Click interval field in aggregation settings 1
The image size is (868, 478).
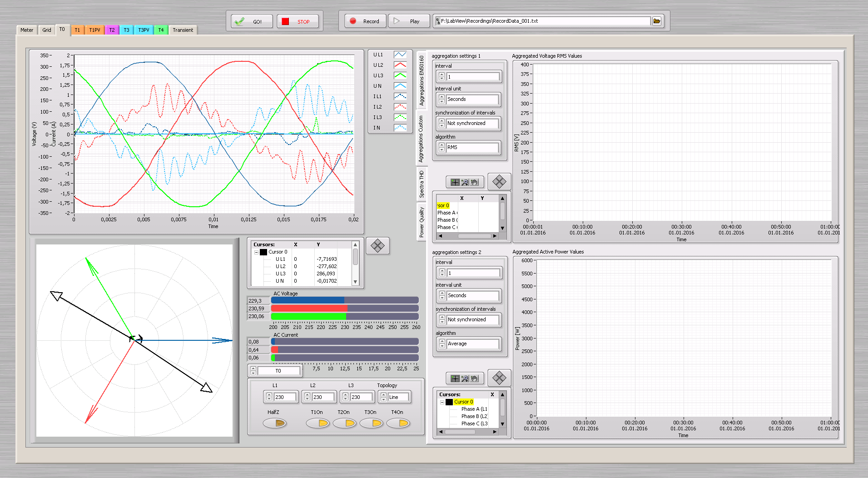(x=472, y=77)
